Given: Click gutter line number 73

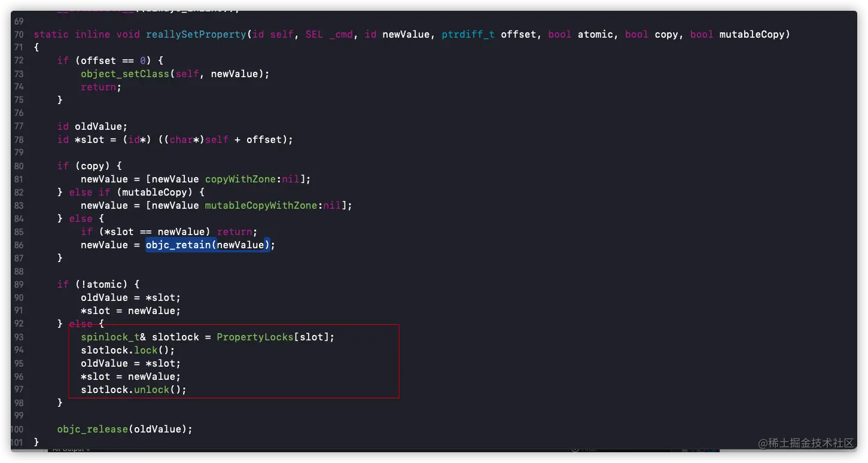Looking at the screenshot, I should click(x=18, y=74).
